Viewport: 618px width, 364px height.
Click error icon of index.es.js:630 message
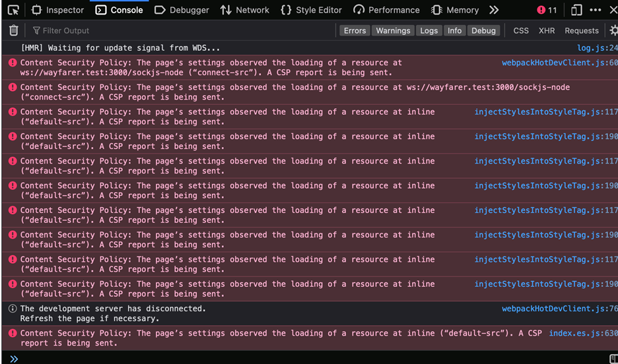13,333
